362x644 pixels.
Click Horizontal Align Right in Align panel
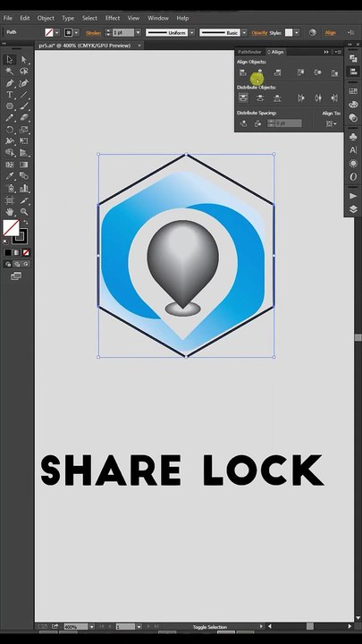pyautogui.click(x=277, y=72)
